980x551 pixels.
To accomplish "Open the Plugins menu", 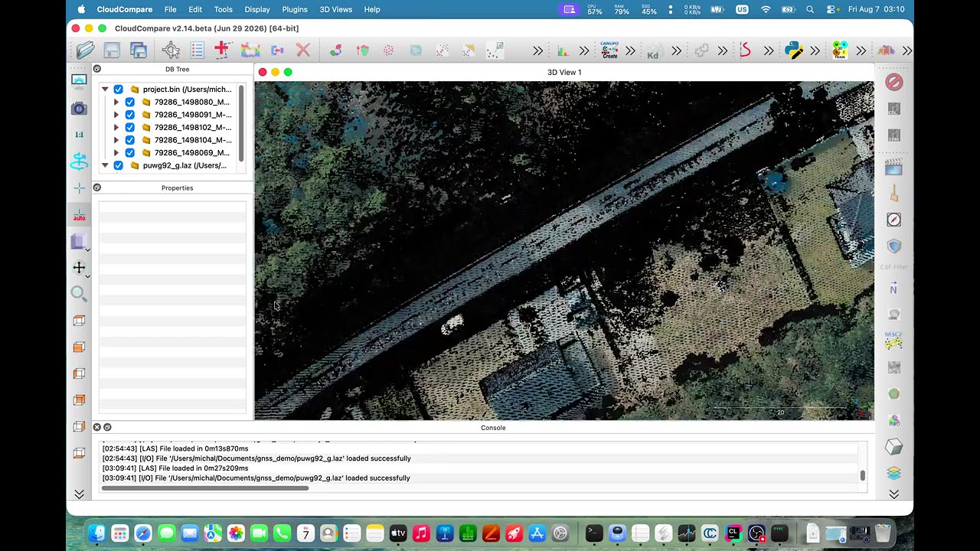I will 295,9.
